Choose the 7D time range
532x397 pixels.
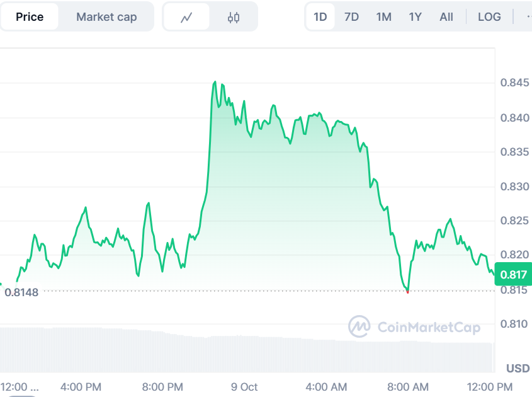pyautogui.click(x=351, y=17)
